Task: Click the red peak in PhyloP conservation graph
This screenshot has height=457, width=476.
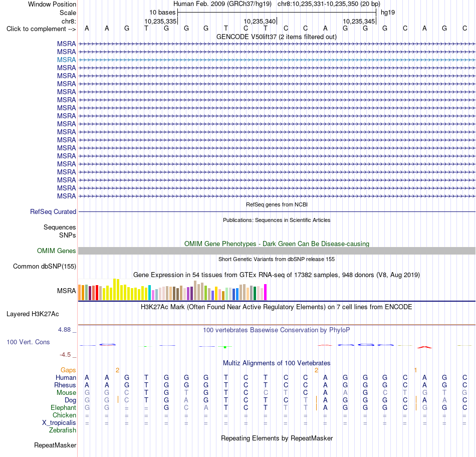Action: pyautogui.click(x=424, y=347)
